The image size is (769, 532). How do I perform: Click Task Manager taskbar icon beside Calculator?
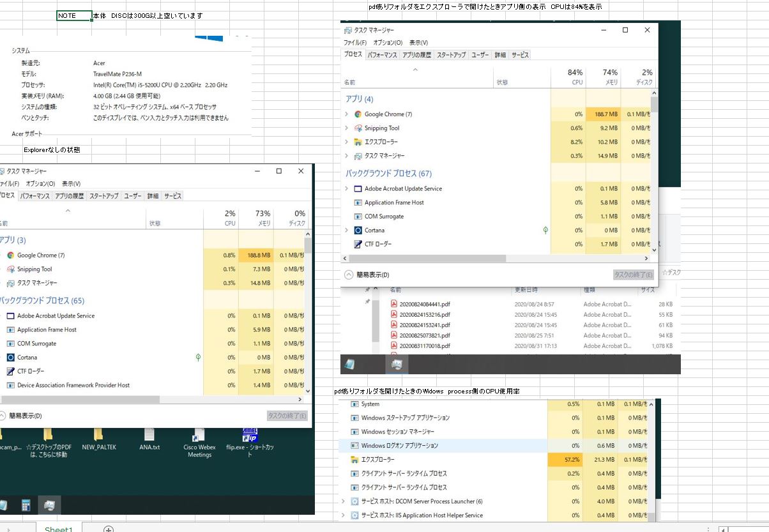tap(50, 505)
